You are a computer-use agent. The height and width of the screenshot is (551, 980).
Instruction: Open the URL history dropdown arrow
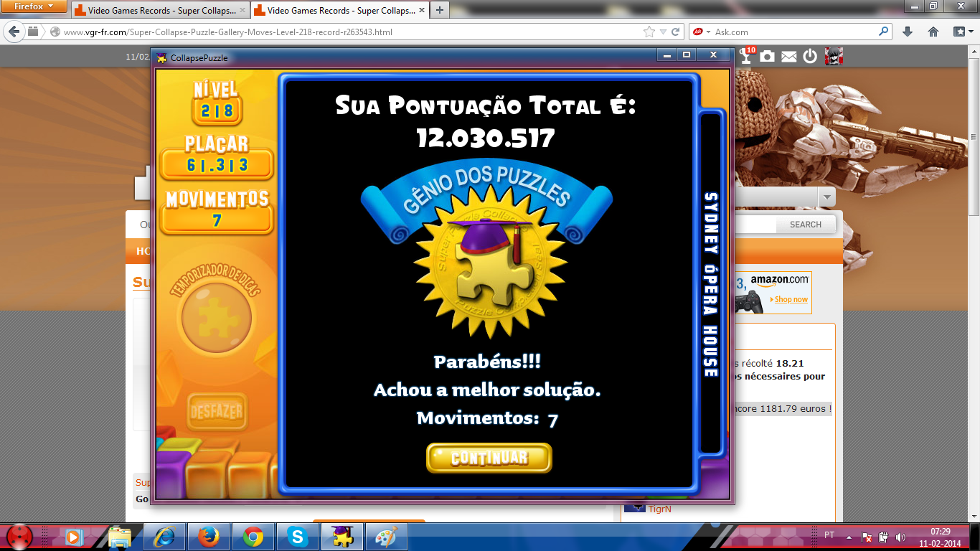[664, 32]
